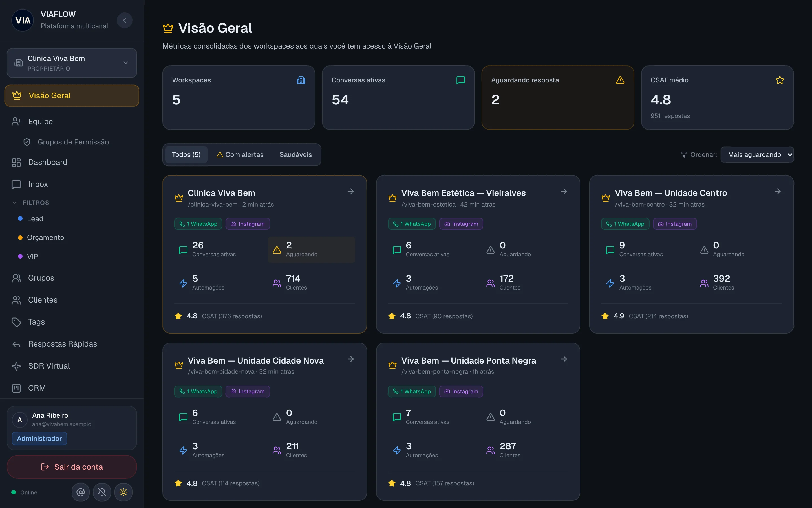Image resolution: width=812 pixels, height=508 pixels.
Task: Open Viva Bem — Unidade Cidade Nova arrow
Action: (351, 359)
